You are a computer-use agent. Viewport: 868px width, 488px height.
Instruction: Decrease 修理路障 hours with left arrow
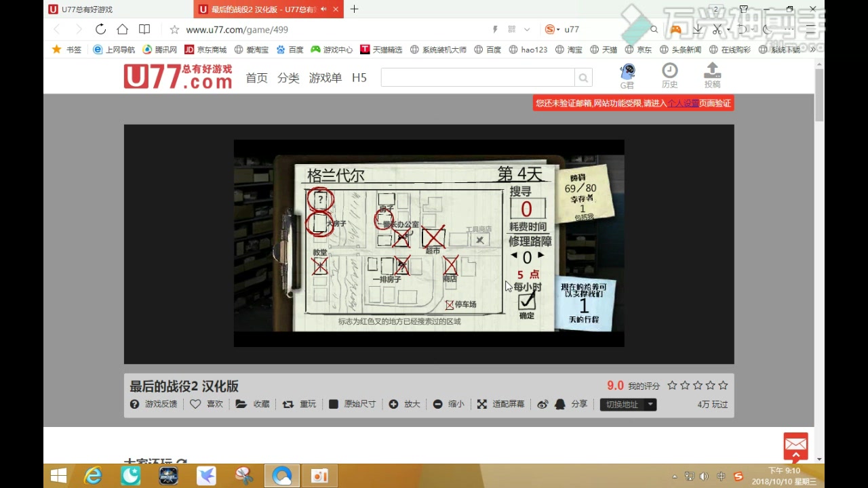coord(514,256)
